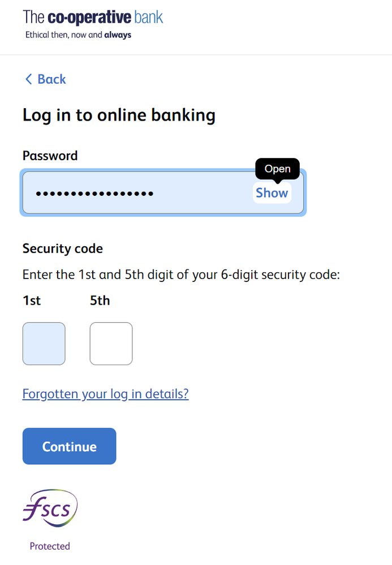
Task: Click the Co-operative Bank logo
Action: coord(93,24)
